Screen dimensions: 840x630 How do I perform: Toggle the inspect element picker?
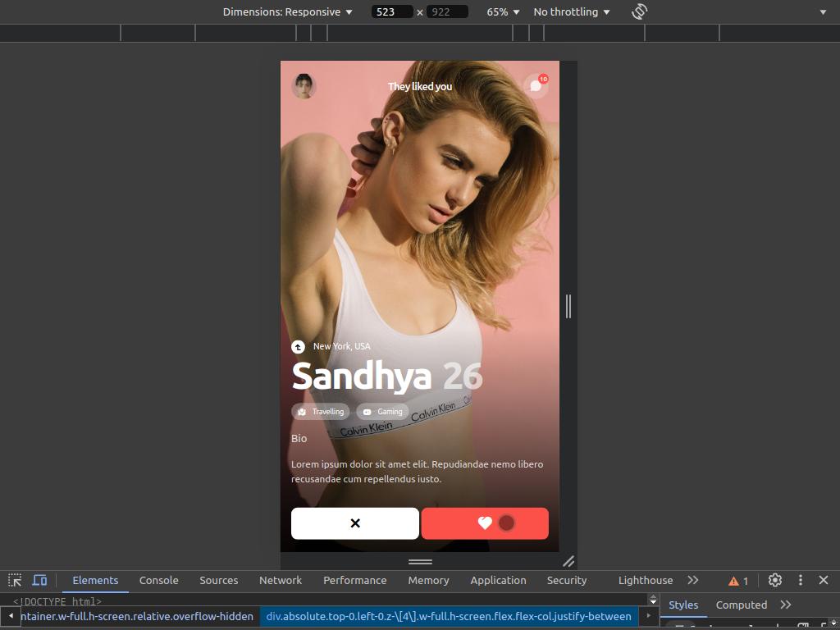point(15,580)
